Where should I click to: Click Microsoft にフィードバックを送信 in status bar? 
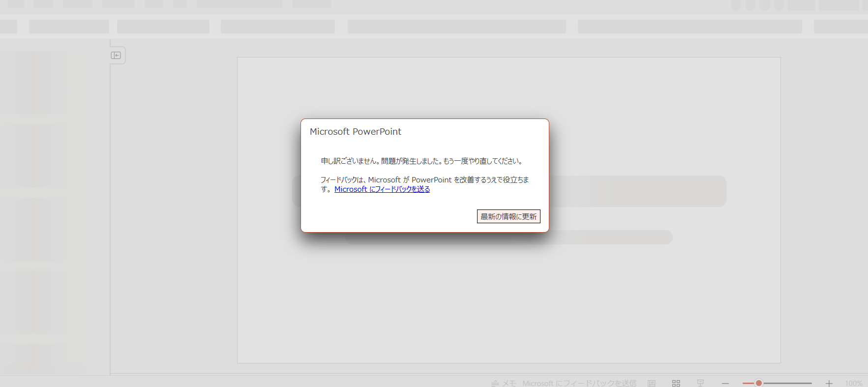[579, 383]
